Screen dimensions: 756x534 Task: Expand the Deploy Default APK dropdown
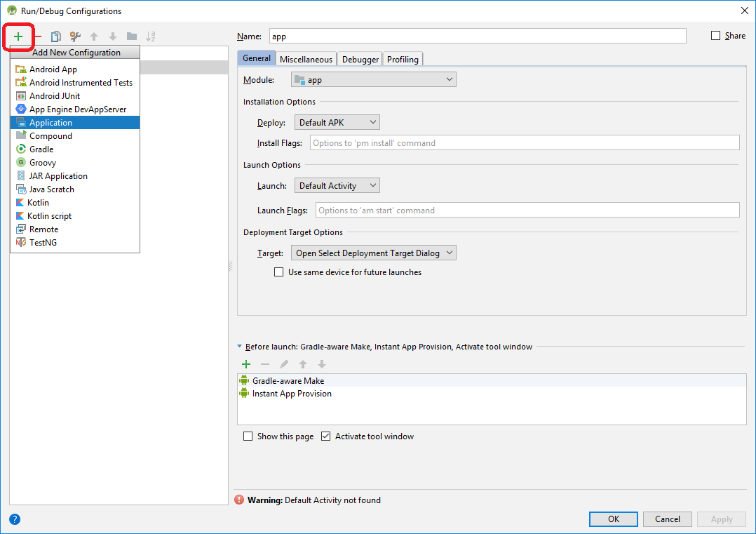click(x=337, y=123)
